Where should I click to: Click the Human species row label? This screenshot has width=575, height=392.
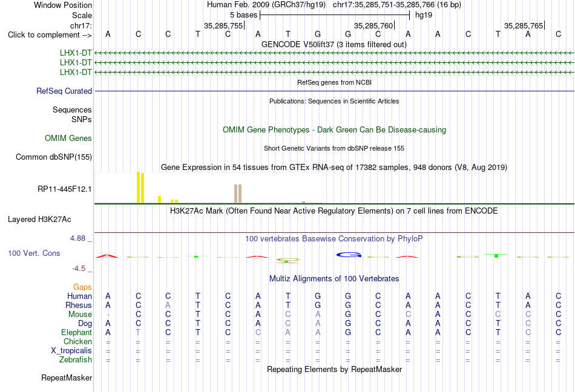(x=79, y=296)
